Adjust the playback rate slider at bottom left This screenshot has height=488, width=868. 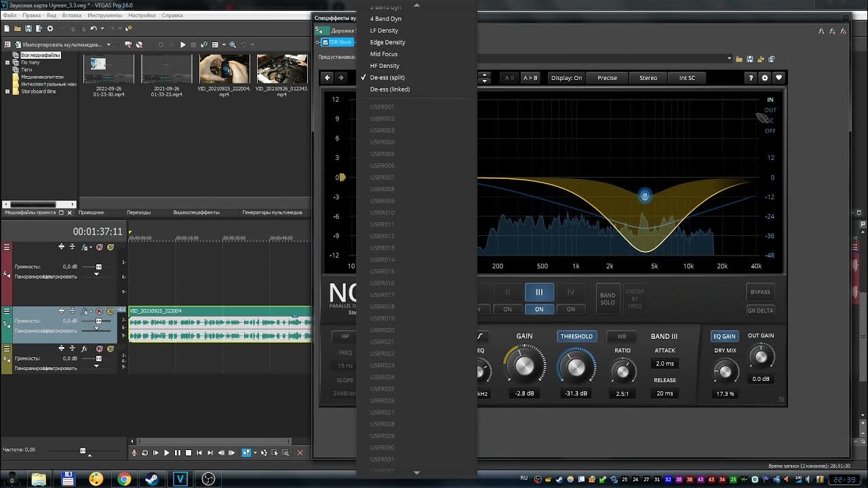83,450
